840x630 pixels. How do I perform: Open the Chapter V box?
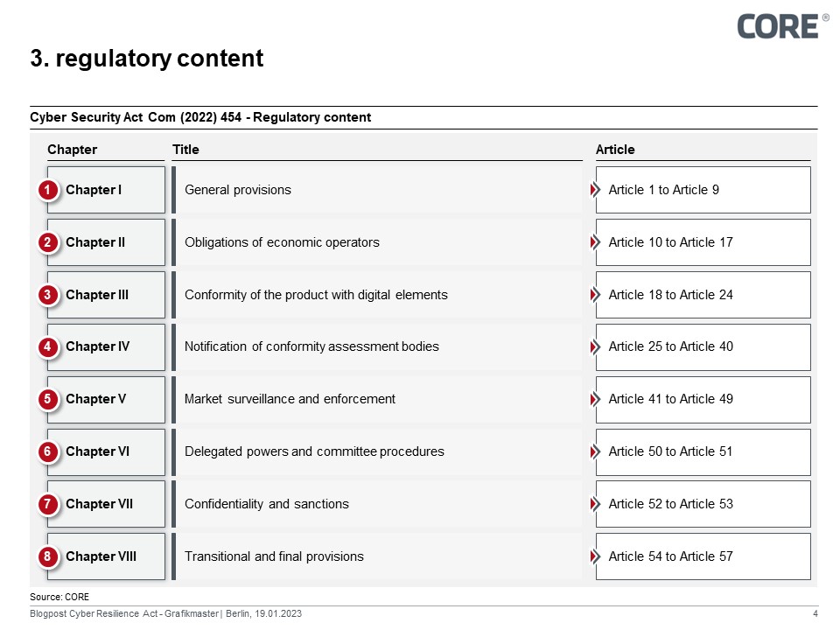point(105,399)
